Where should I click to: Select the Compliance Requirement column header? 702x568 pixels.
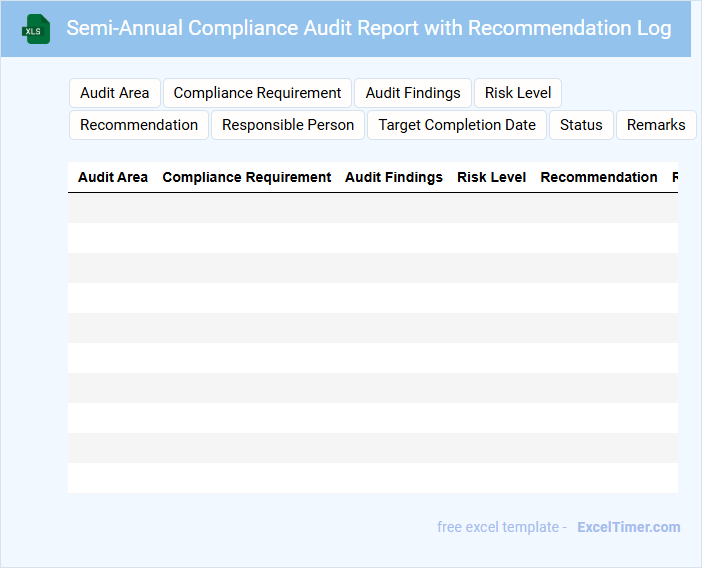[247, 177]
